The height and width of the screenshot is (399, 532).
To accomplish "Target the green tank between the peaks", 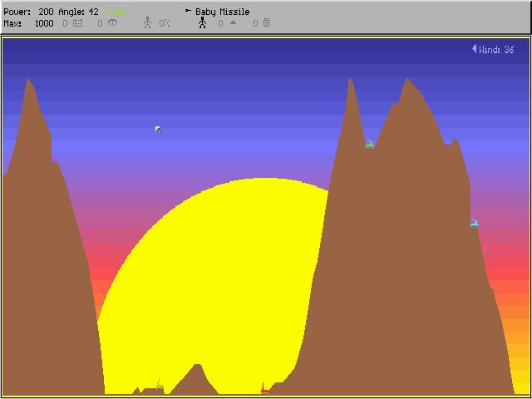I will tap(370, 144).
